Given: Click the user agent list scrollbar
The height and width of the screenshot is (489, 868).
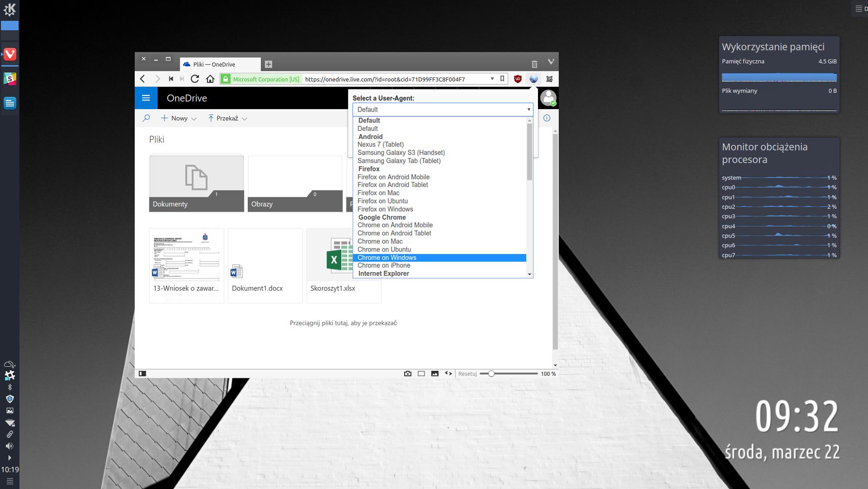Looking at the screenshot, I should (529, 152).
